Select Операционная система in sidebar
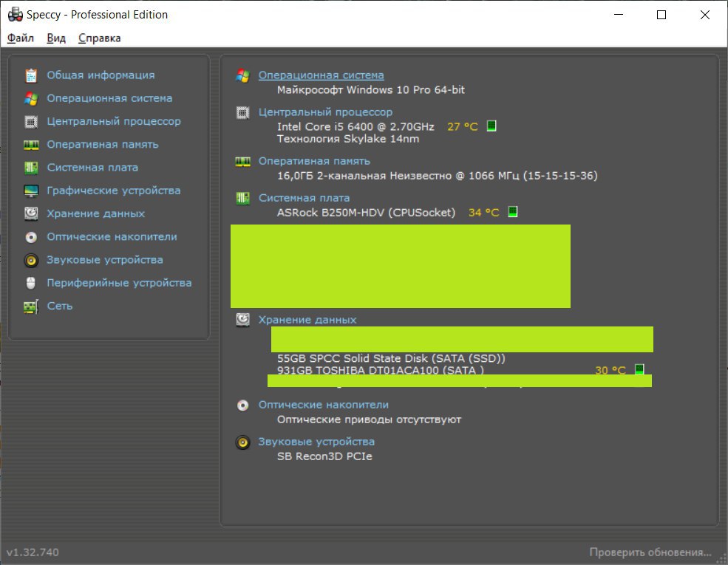 coord(109,98)
